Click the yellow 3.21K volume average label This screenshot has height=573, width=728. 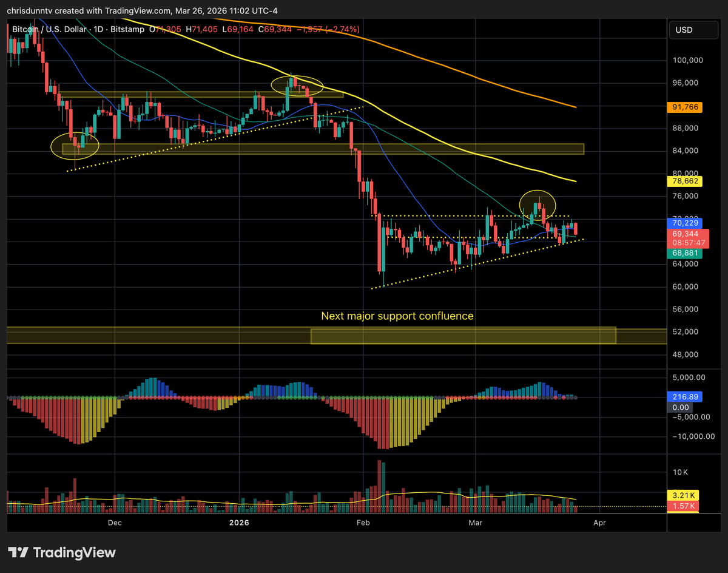pos(684,495)
